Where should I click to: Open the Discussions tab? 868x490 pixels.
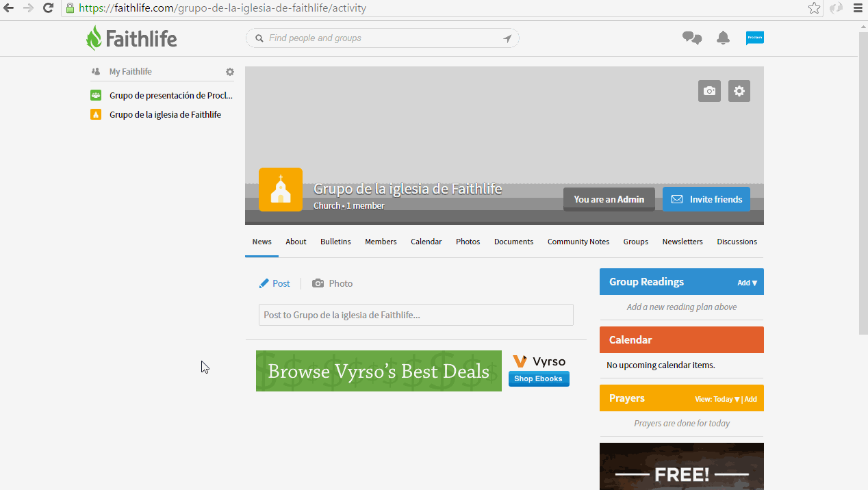pyautogui.click(x=737, y=242)
